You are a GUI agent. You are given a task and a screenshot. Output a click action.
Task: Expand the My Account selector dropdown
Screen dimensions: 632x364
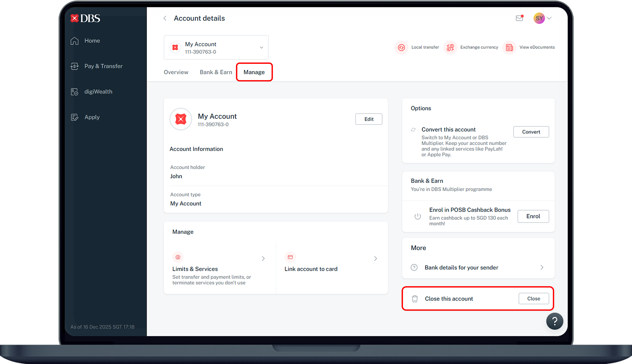point(261,48)
